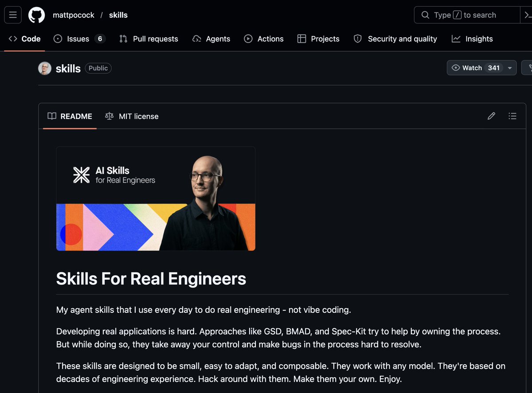
Task: Open the Insights tab
Action: (472, 39)
